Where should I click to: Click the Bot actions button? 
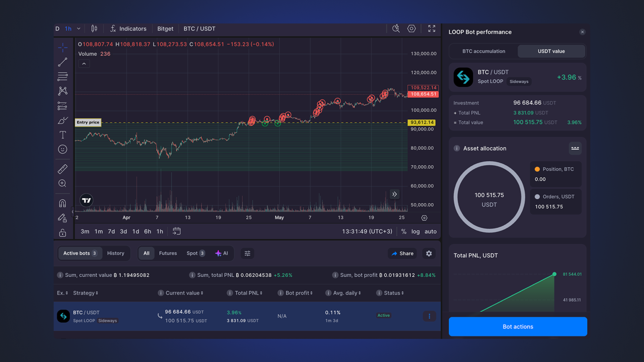(517, 326)
